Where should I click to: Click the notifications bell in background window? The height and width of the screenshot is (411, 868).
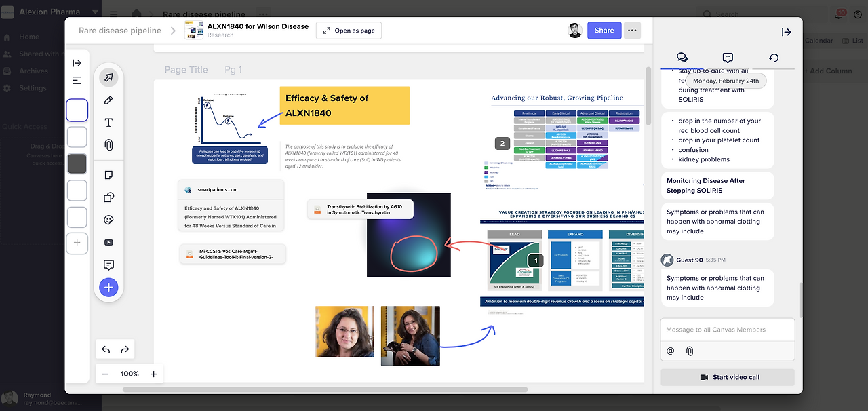[840, 14]
